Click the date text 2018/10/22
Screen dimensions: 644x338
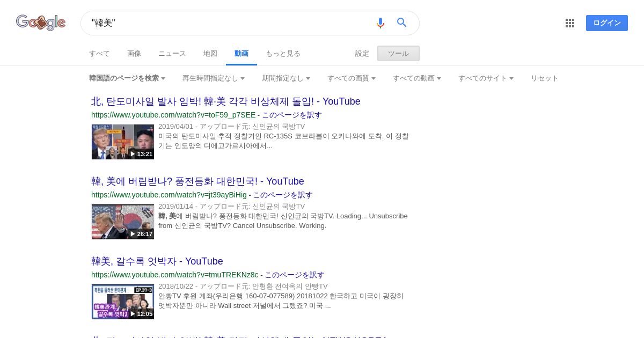176,286
